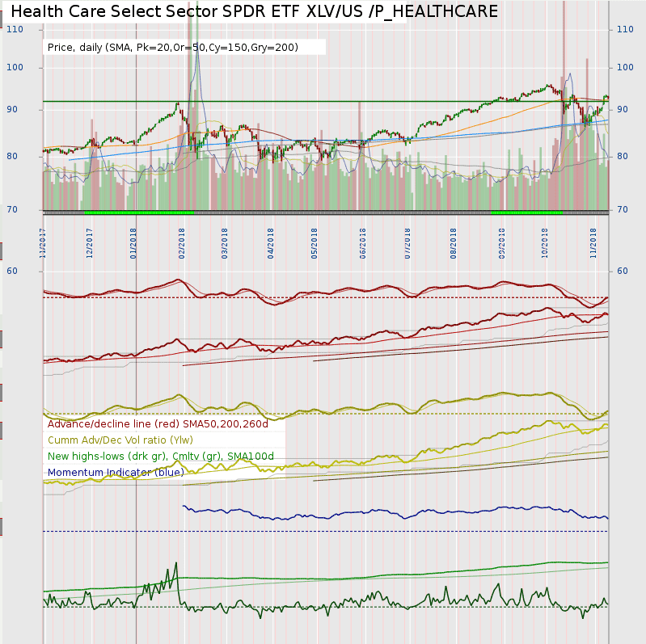Select the 11/2018 date label
The width and height of the screenshot is (646, 644).
(593, 243)
